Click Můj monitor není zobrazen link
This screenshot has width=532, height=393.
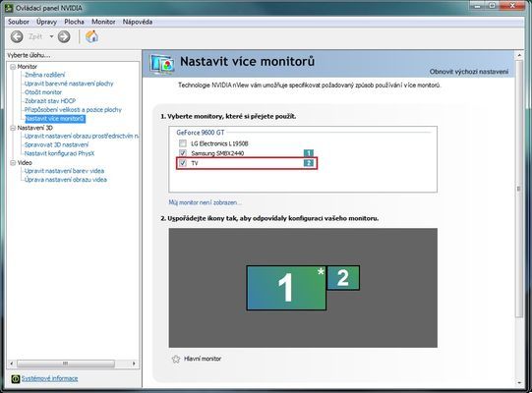pyautogui.click(x=205, y=202)
